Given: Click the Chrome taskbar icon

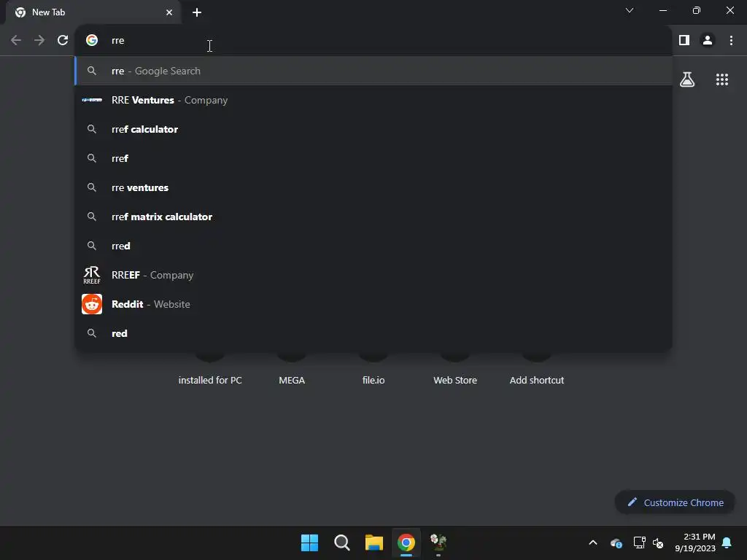Looking at the screenshot, I should point(406,542).
